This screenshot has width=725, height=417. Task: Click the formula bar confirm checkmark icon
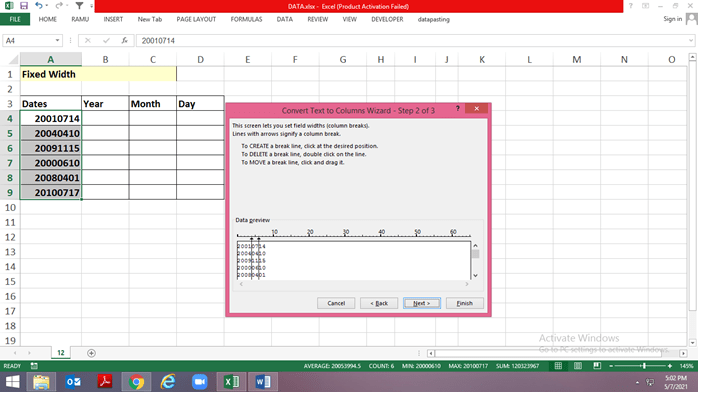pos(106,41)
